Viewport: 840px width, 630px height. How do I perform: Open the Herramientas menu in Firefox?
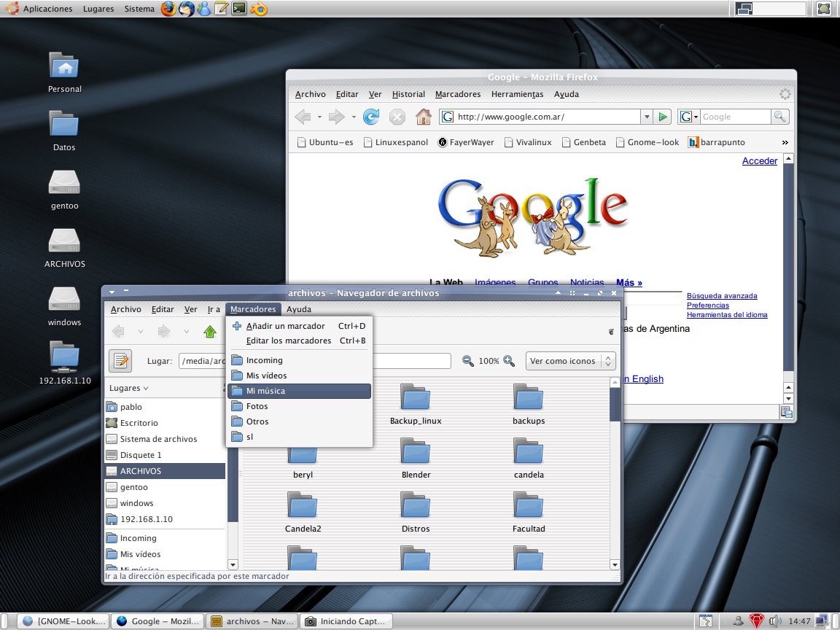coord(517,94)
